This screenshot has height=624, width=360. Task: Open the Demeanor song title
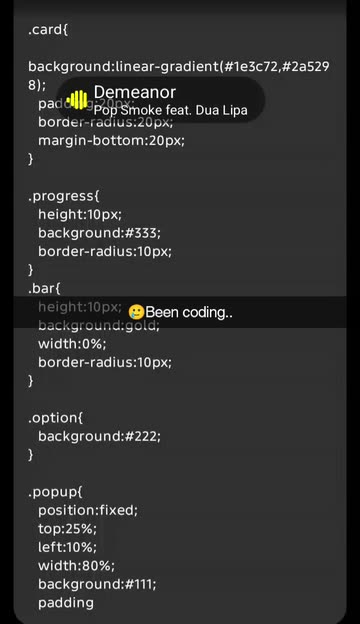(134, 92)
